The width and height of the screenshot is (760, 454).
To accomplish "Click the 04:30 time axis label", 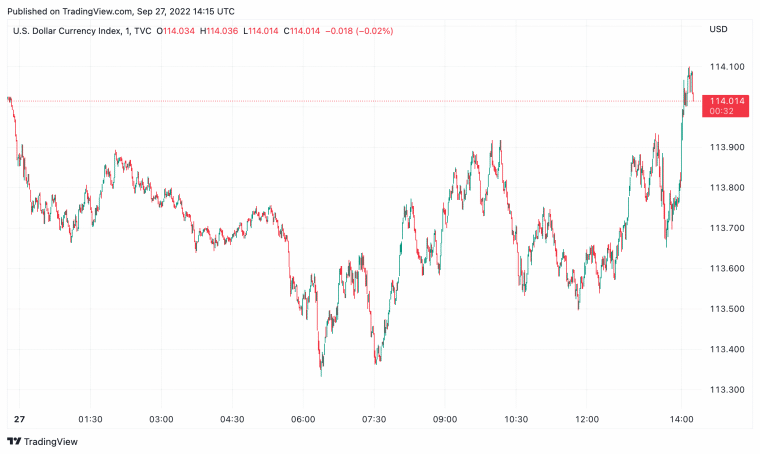I will coord(232,419).
